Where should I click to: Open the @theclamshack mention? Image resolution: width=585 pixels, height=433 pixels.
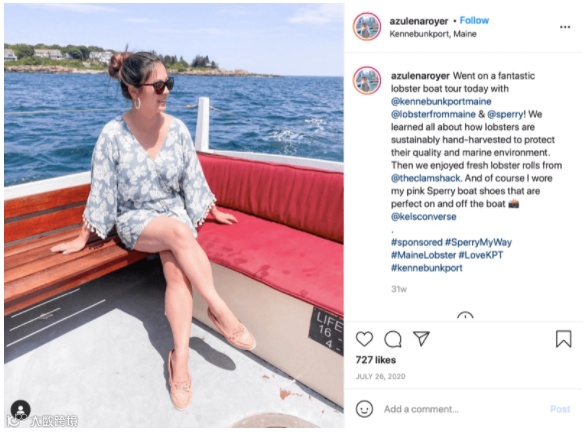pos(426,178)
